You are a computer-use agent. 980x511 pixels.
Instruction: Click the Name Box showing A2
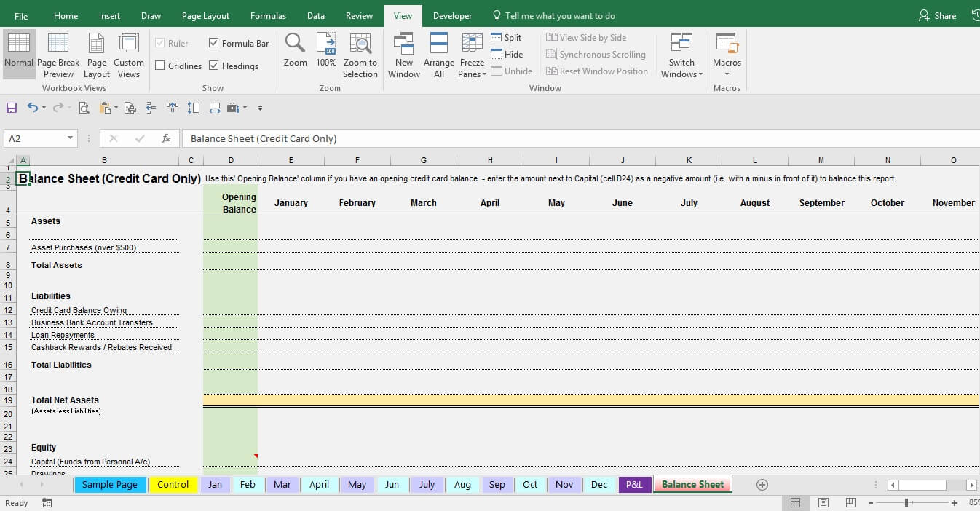[x=36, y=138]
